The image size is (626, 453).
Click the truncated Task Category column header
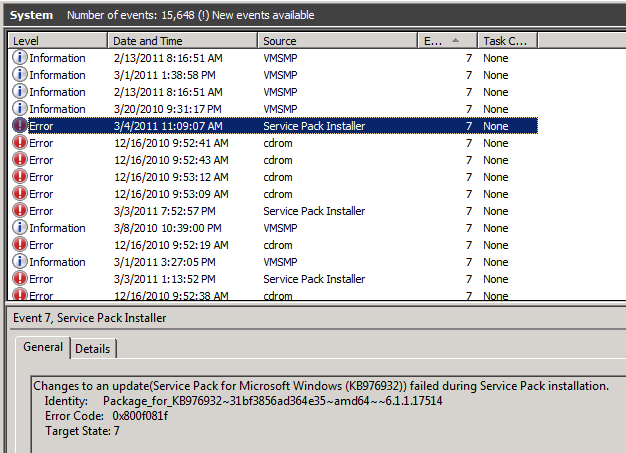507,41
